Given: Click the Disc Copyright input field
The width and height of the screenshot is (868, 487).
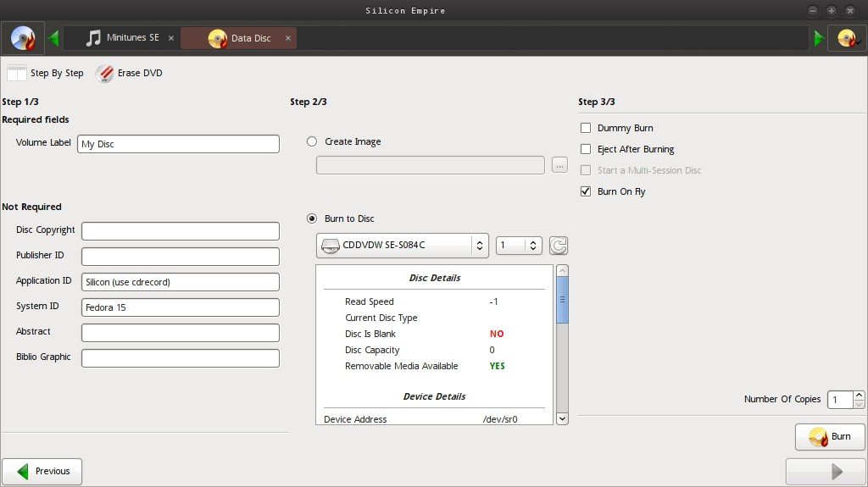Looking at the screenshot, I should (x=181, y=231).
